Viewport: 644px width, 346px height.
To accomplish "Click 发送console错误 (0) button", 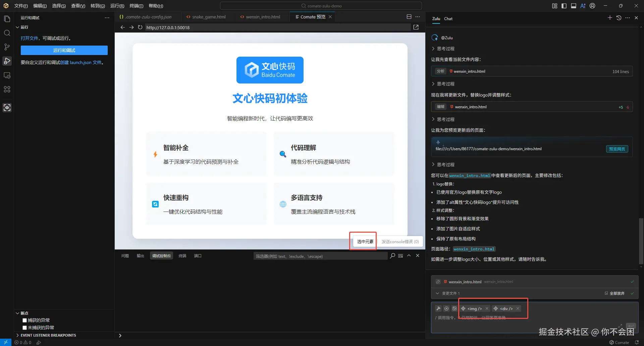I will [400, 241].
